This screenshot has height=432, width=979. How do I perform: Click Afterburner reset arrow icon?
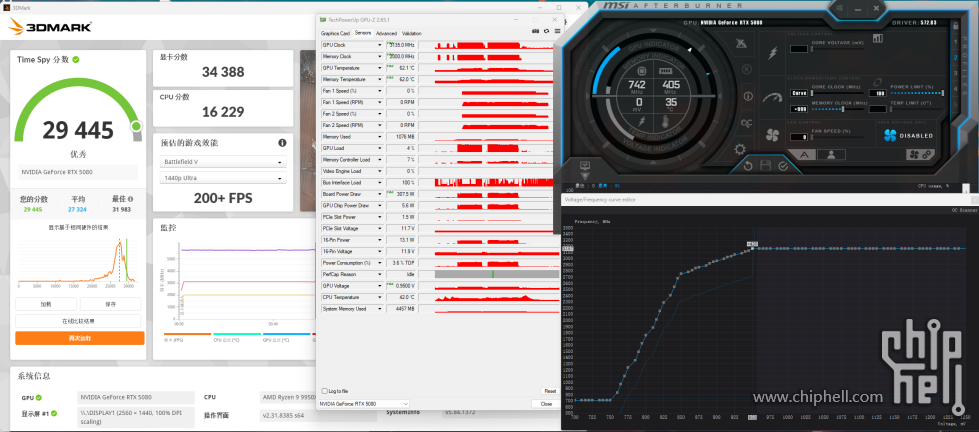(748, 165)
